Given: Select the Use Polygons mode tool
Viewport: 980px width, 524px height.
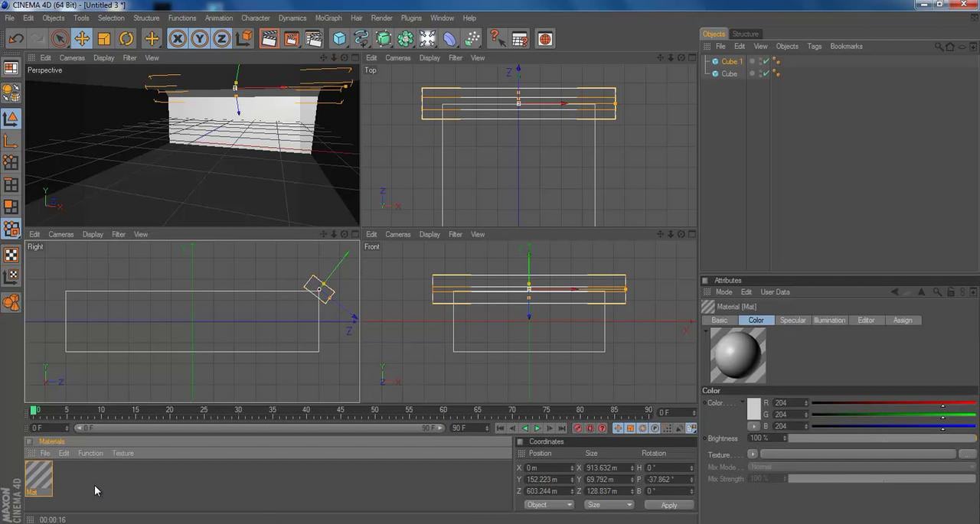Looking at the screenshot, I should tap(11, 207).
